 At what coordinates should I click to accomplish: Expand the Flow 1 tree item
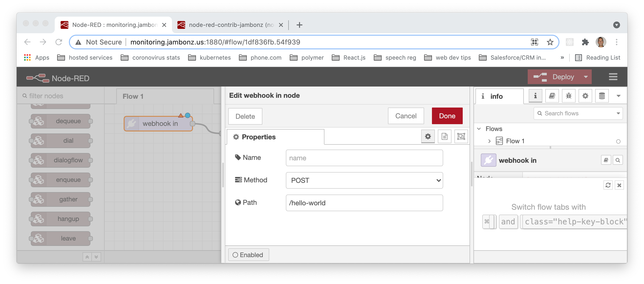(x=489, y=141)
